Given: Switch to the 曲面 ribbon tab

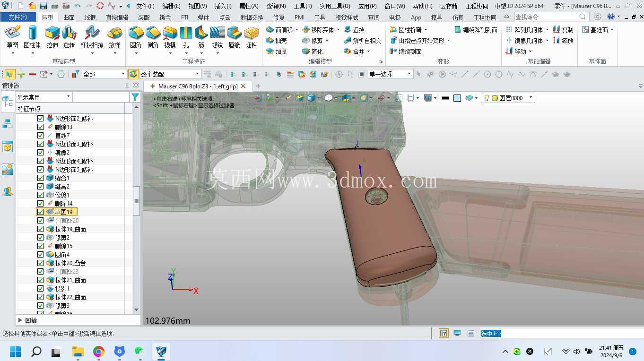Looking at the screenshot, I should (69, 17).
